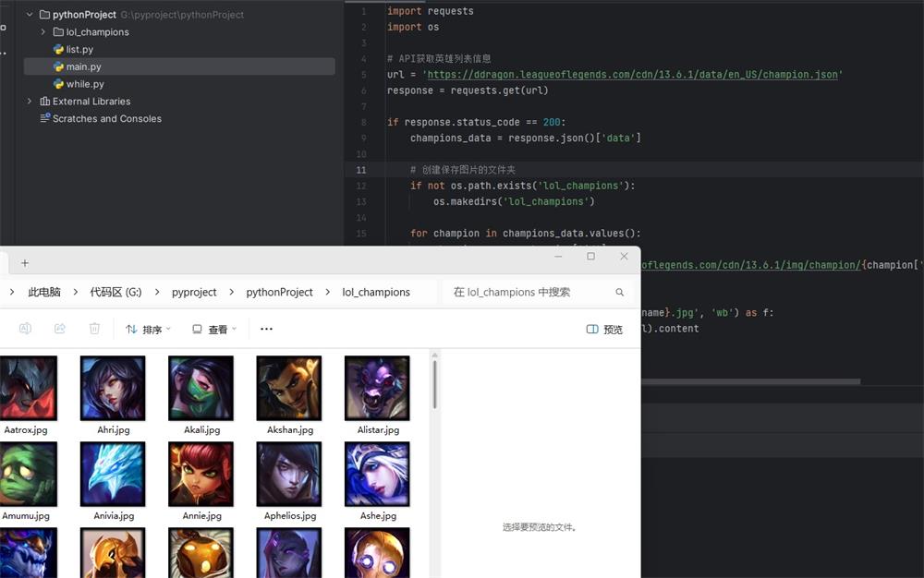The image size is (924, 578).
Task: Open while.py in the project tree
Action: (85, 84)
